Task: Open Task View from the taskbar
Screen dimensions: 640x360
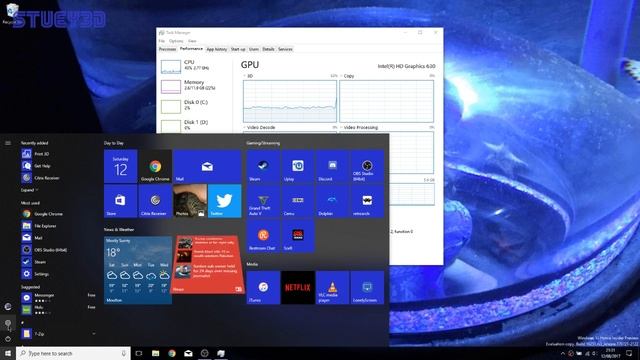Action: (x=139, y=353)
